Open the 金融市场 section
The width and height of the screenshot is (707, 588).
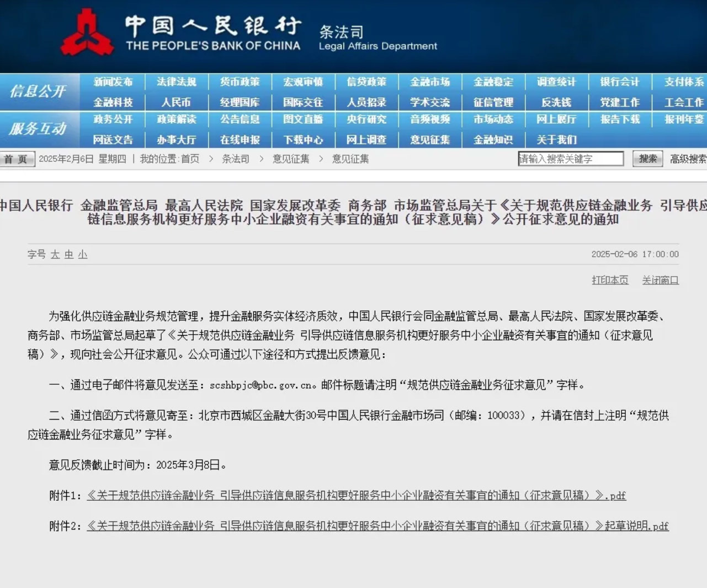(x=429, y=82)
